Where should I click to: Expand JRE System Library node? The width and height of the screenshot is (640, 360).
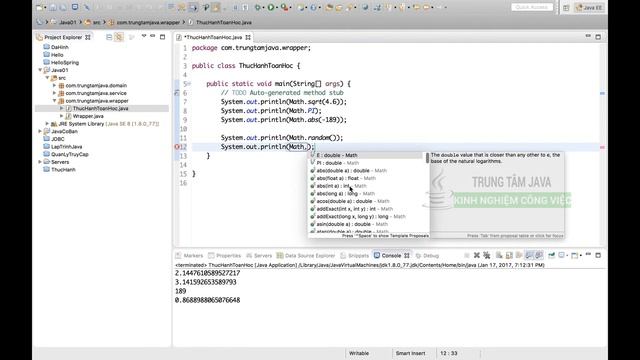point(47,124)
